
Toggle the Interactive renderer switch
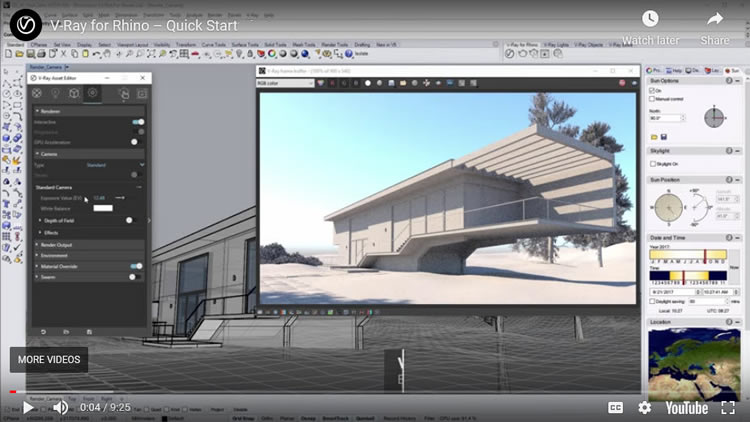138,122
